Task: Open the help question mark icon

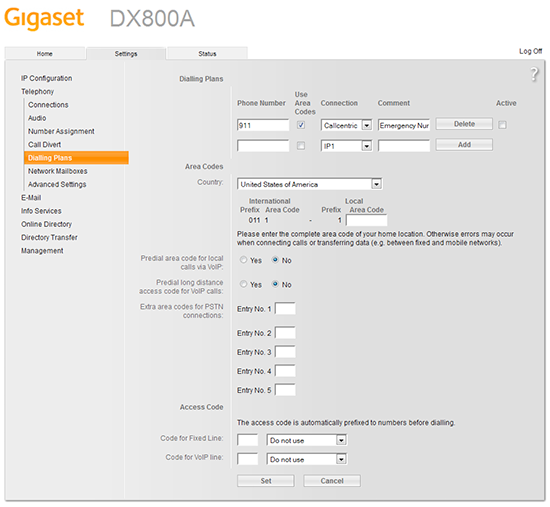Action: click(534, 74)
